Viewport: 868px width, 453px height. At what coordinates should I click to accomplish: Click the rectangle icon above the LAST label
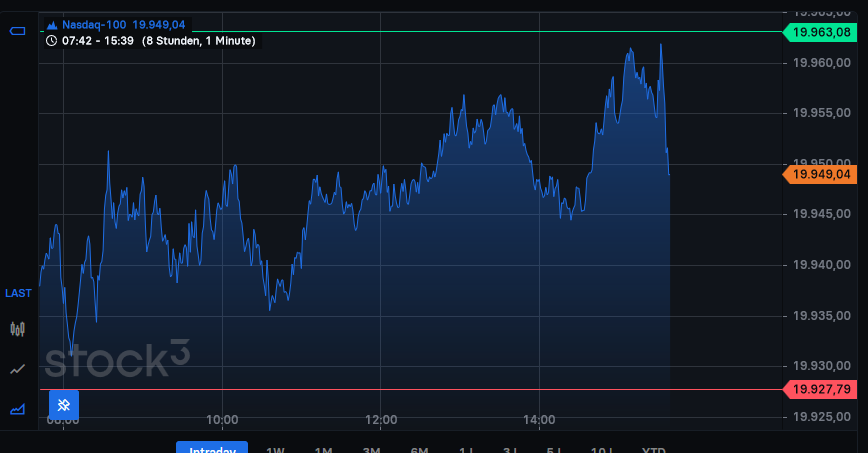coord(18,31)
